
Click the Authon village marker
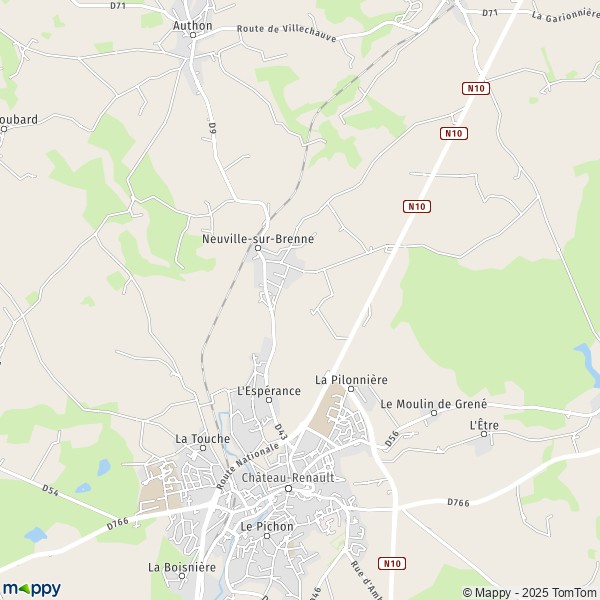[193, 35]
